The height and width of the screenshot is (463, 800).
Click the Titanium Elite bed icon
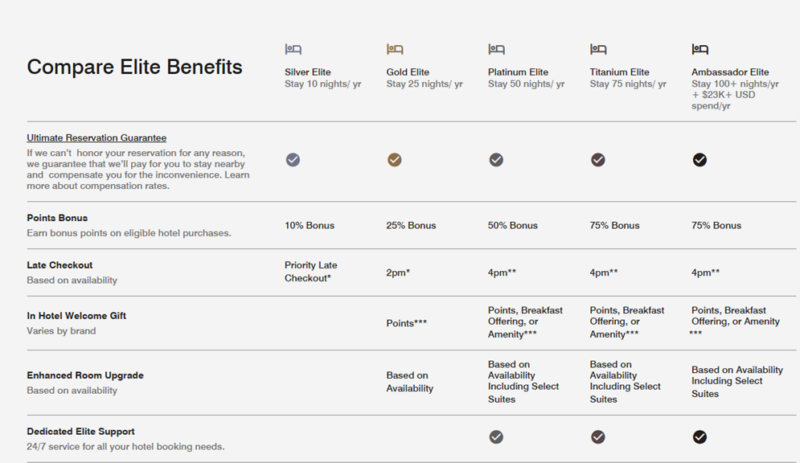[x=598, y=50]
